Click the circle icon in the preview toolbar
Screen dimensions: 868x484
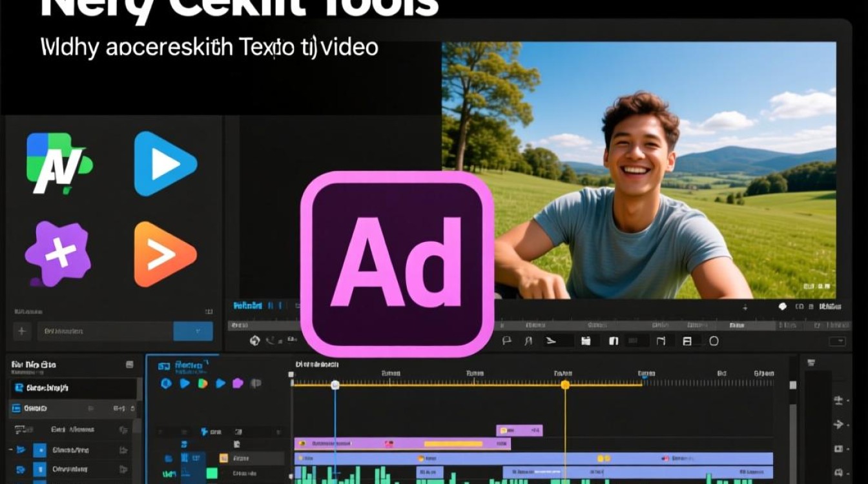point(714,341)
